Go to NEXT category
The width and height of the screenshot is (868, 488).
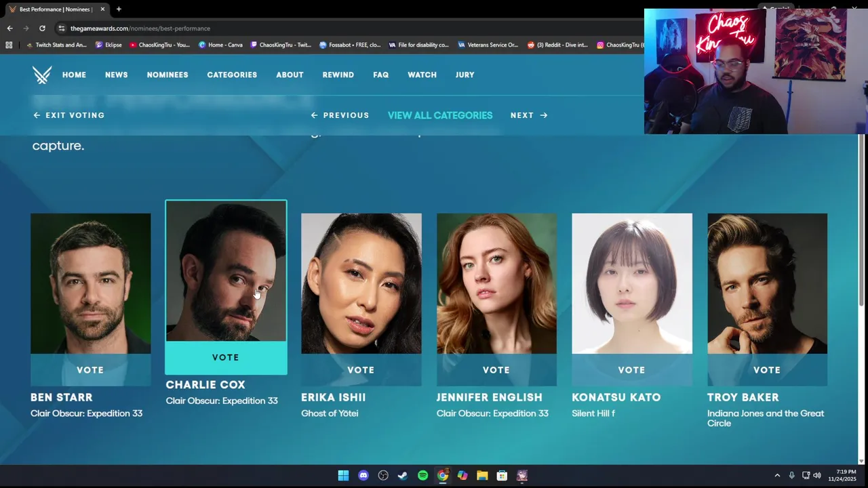[529, 115]
